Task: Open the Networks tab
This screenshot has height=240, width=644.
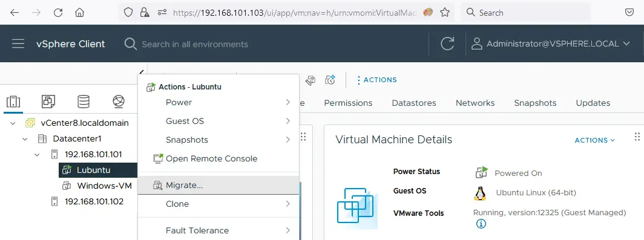Action: pyautogui.click(x=475, y=103)
